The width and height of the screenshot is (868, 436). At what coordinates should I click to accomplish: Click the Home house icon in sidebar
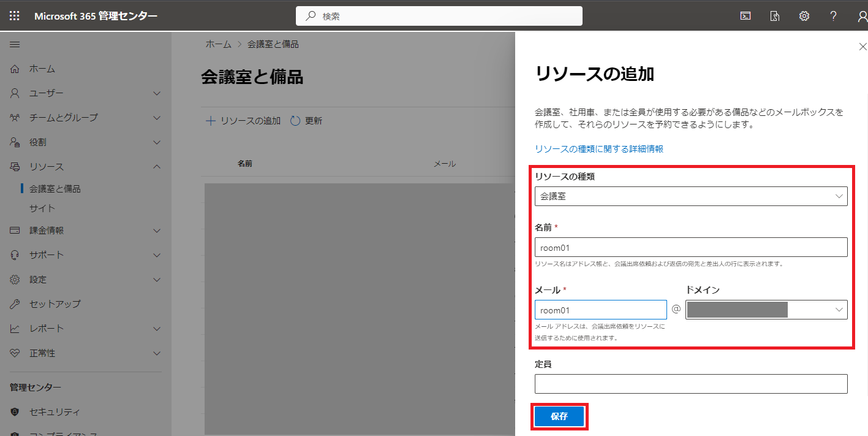pyautogui.click(x=15, y=69)
